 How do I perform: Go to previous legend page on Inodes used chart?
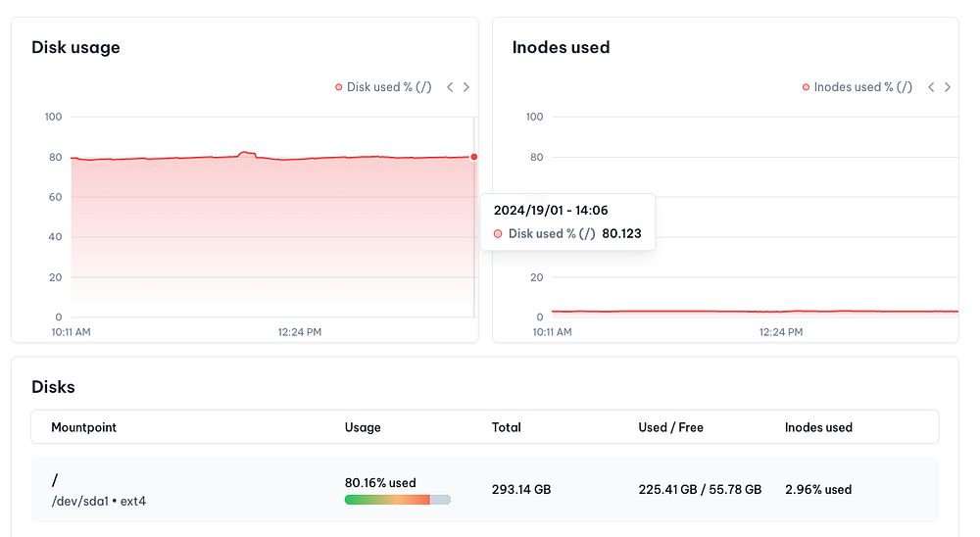coord(931,87)
